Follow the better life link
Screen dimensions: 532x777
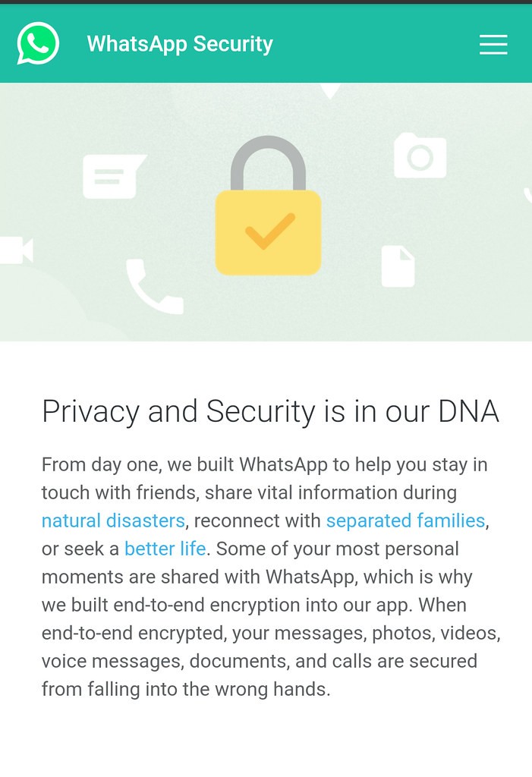[x=165, y=549]
